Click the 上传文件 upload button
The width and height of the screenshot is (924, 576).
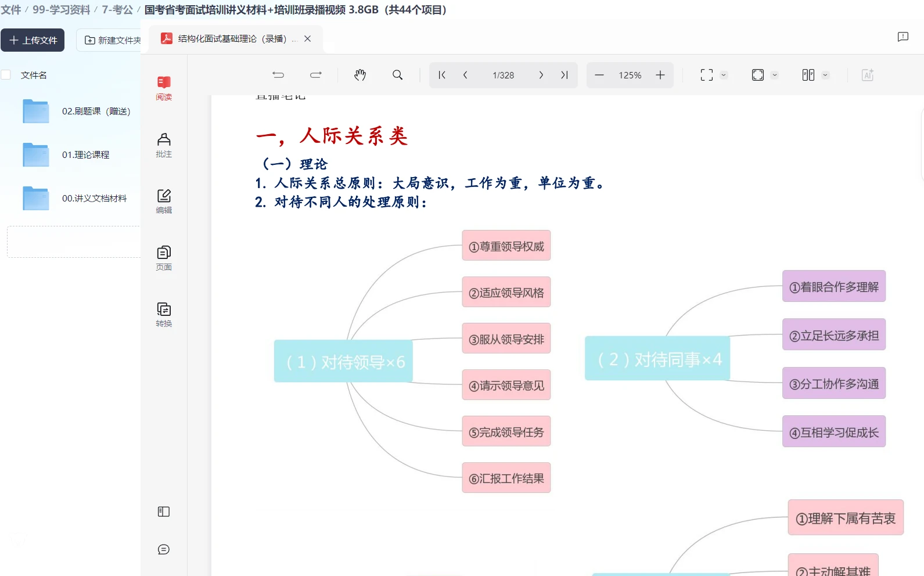(33, 40)
